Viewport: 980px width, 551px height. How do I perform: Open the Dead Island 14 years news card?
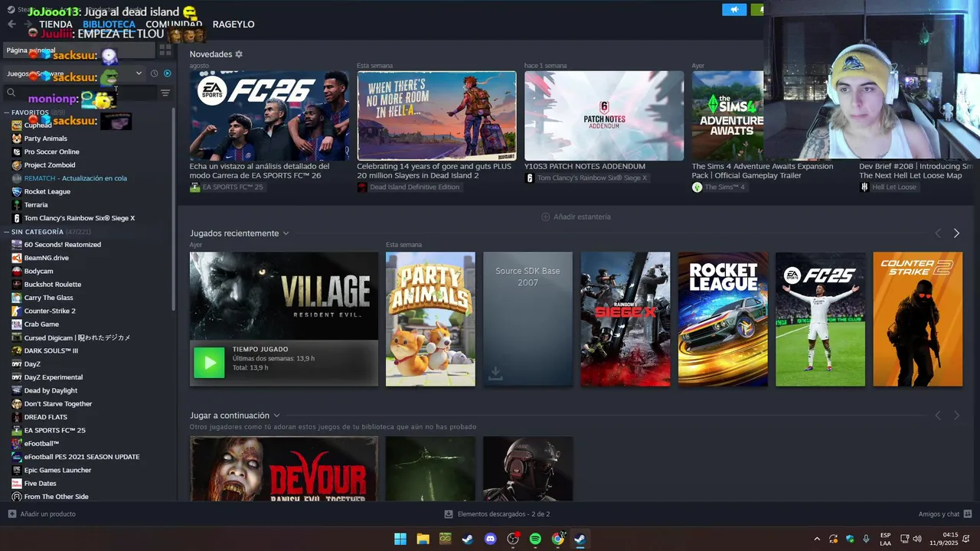pyautogui.click(x=436, y=116)
